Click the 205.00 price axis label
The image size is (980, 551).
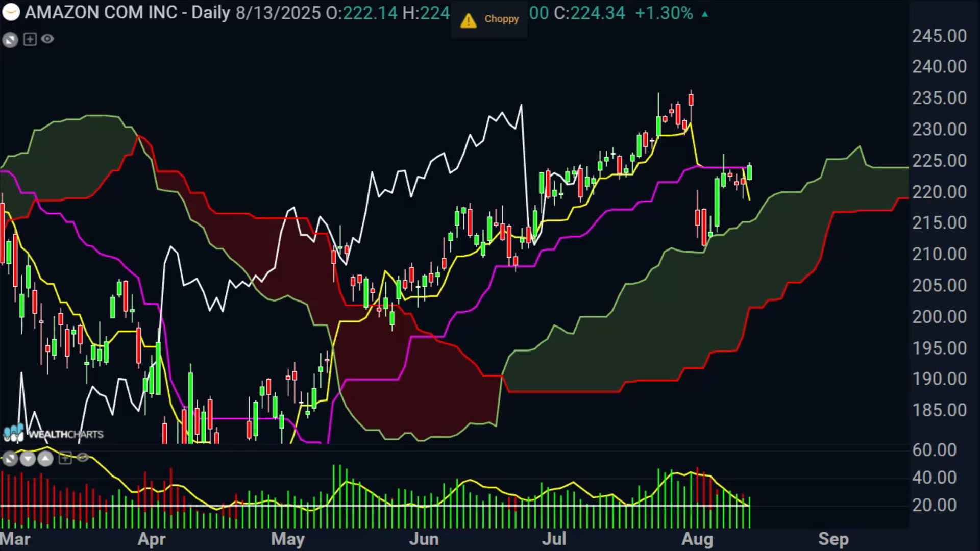tap(939, 285)
